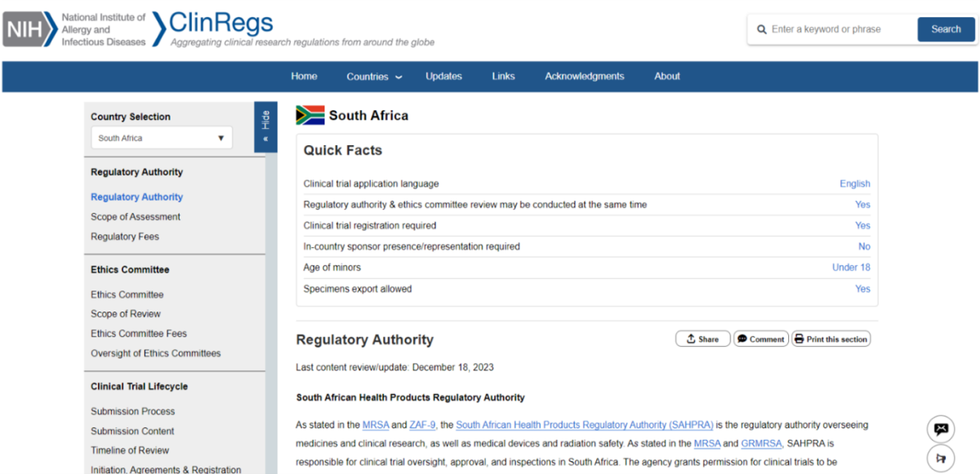Open the Acknowledgments page

[x=585, y=76]
